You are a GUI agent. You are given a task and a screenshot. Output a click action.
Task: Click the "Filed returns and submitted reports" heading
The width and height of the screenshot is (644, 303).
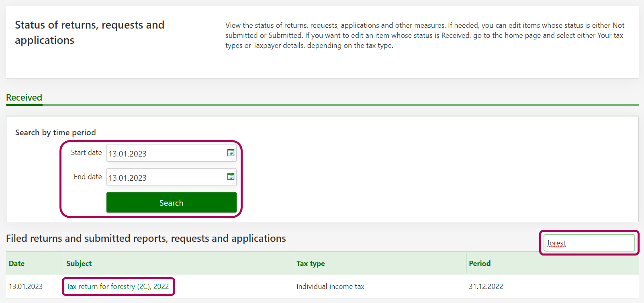(x=146, y=239)
